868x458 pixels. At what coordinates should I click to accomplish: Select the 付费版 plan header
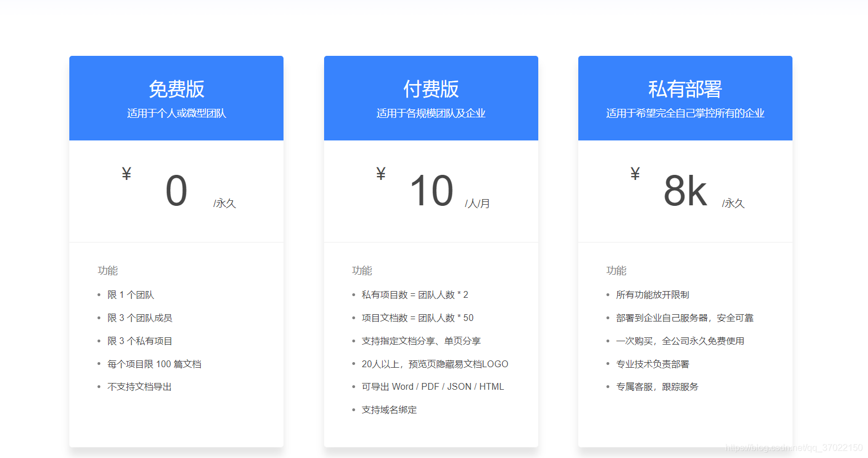click(431, 89)
